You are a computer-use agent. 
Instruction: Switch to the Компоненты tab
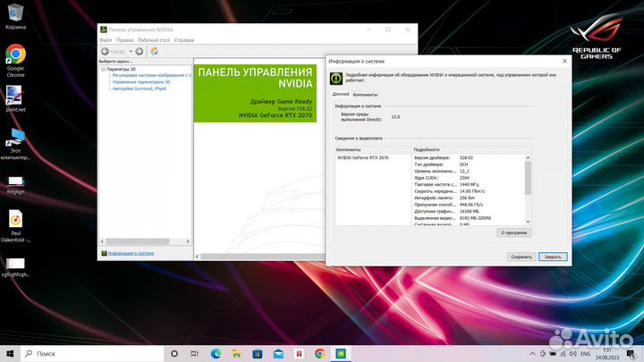pos(365,95)
